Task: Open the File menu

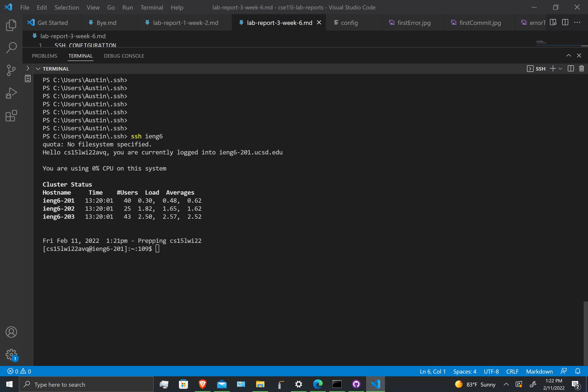Action: point(24,7)
